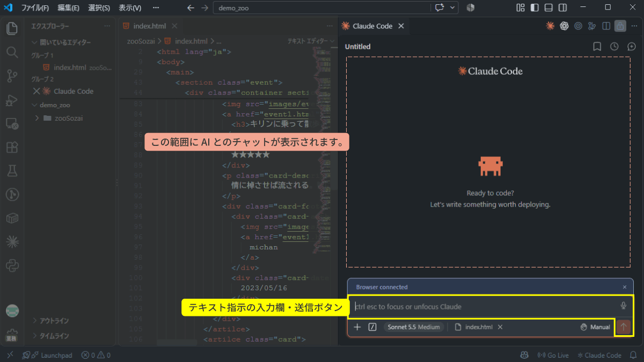The width and height of the screenshot is (644, 362).
Task: Click the bookmark icon in Claude panel
Action: 597,47
